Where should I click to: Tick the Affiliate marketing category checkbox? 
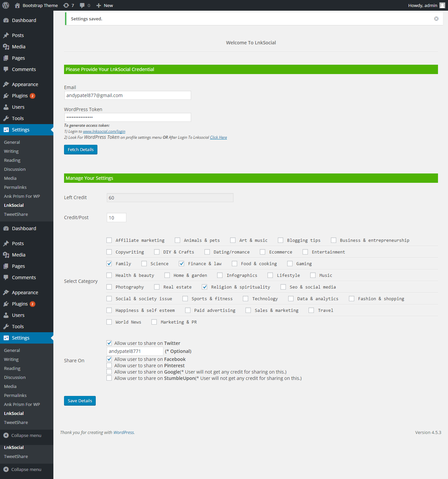[x=109, y=240]
